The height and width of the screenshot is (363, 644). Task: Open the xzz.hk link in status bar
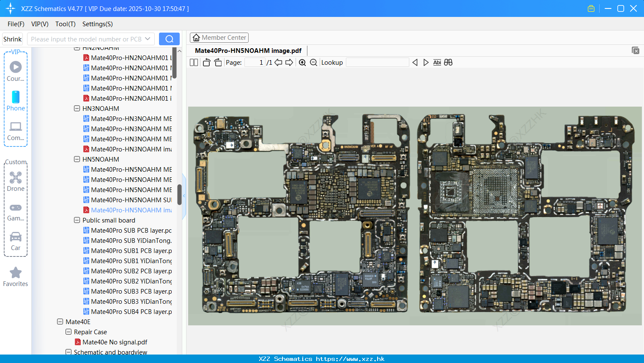(x=350, y=359)
